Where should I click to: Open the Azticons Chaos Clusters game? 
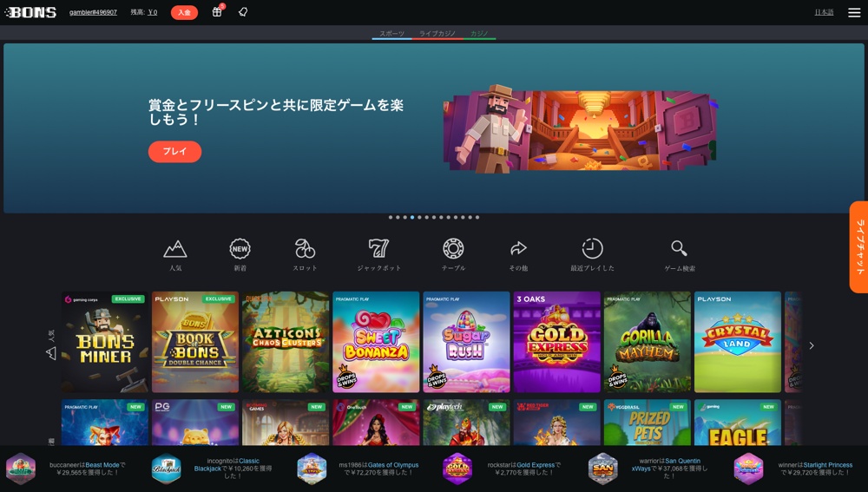point(286,342)
